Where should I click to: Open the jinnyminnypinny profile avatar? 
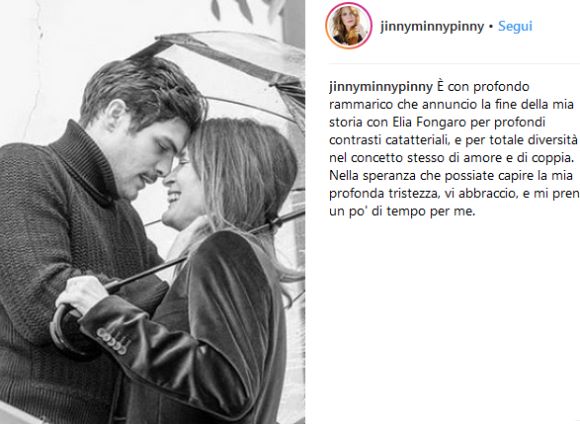pyautogui.click(x=348, y=26)
